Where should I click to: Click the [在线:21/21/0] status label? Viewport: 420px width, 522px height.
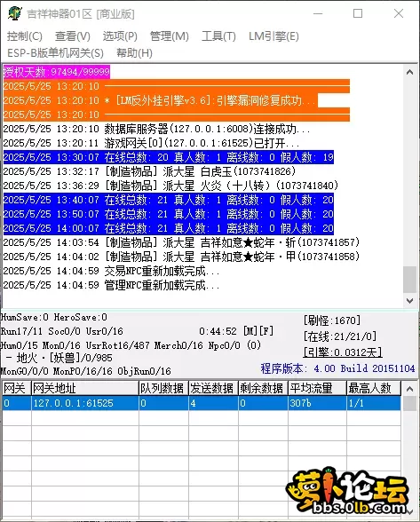(x=340, y=336)
